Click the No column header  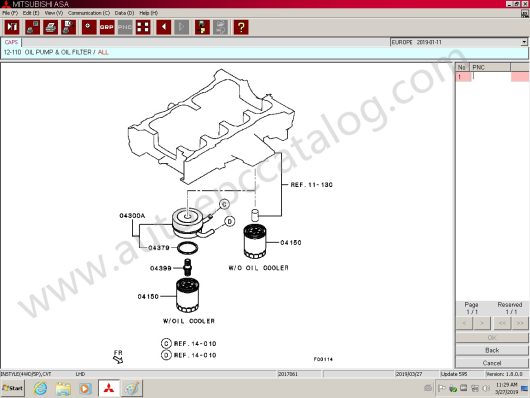(463, 67)
